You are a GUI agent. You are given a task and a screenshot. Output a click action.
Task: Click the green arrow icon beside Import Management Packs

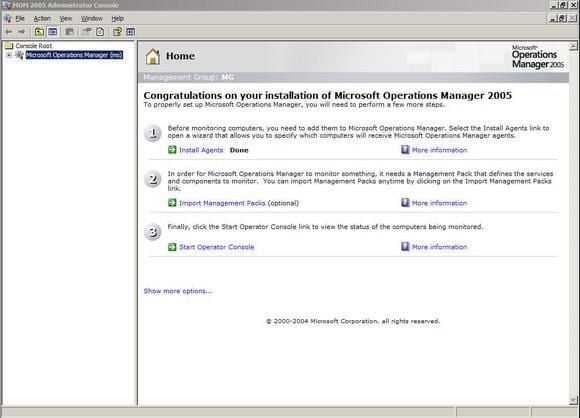tap(172, 203)
